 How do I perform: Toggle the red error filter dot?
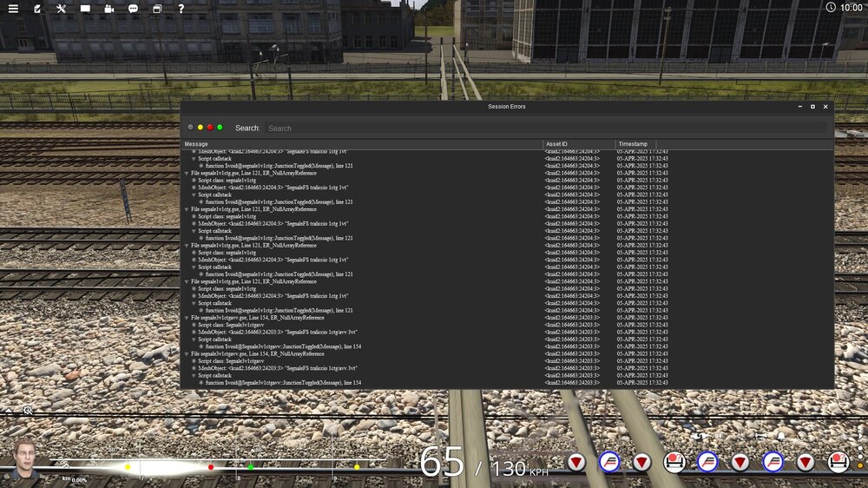[210, 128]
